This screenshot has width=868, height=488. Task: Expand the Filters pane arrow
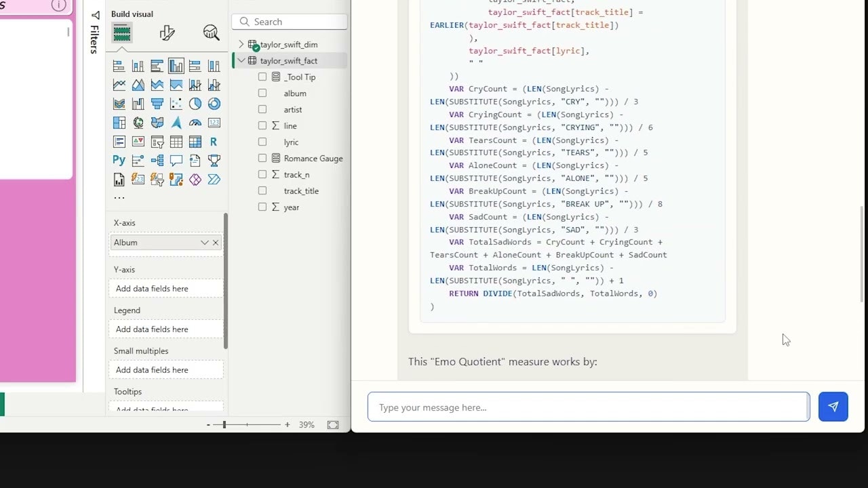pyautogui.click(x=95, y=15)
